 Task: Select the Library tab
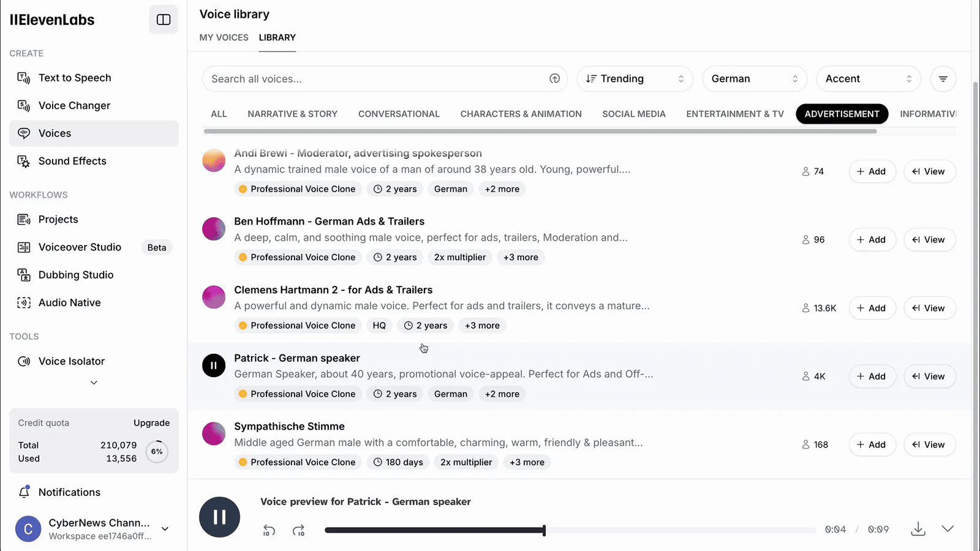(277, 37)
